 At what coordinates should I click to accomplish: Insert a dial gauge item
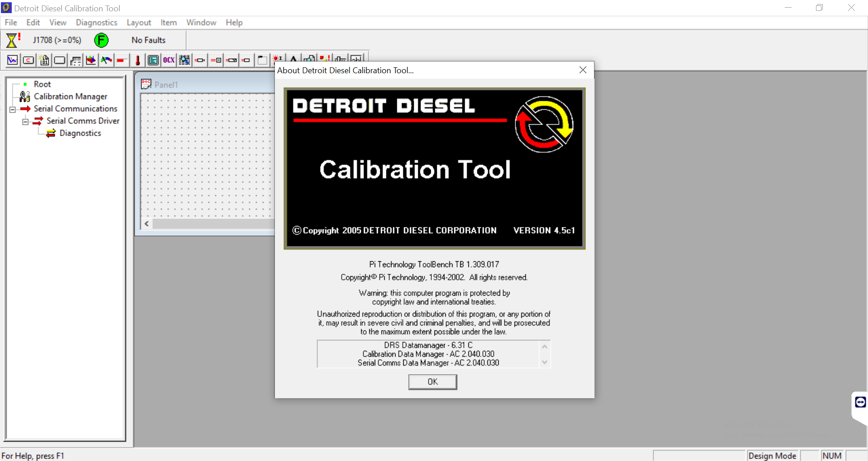(x=107, y=60)
